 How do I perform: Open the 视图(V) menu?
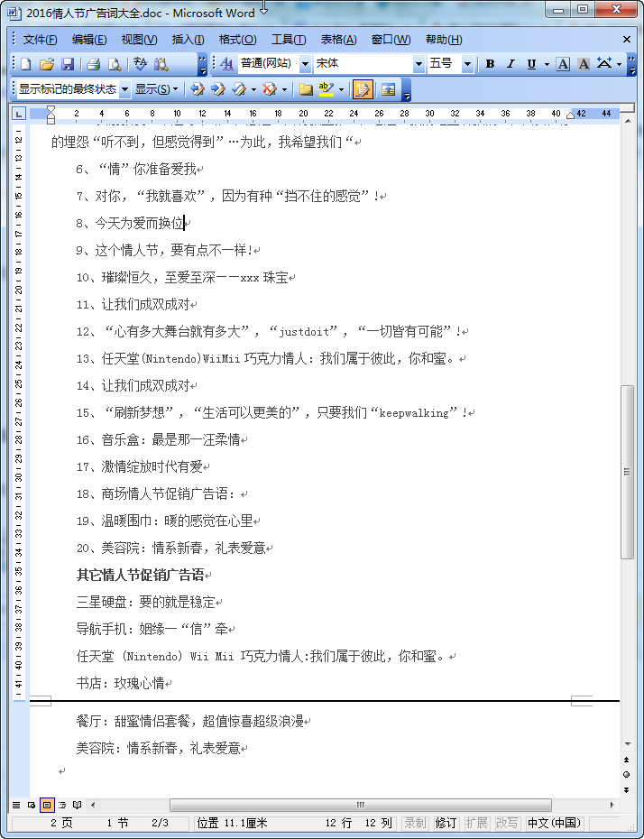click(139, 40)
